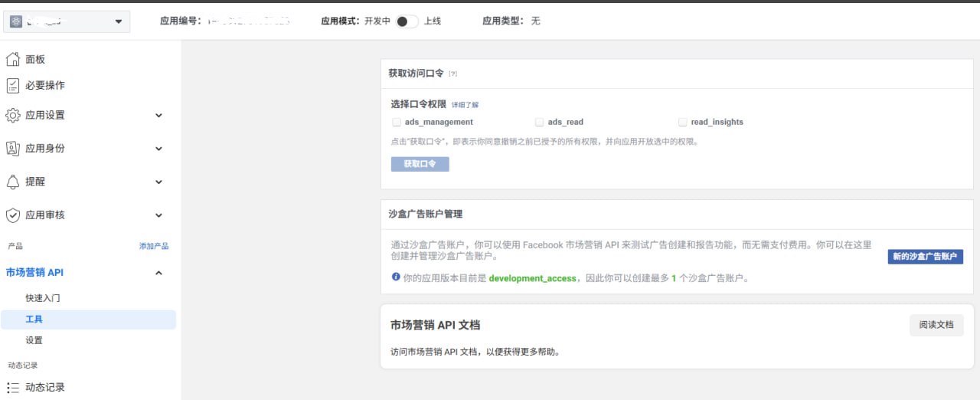The image size is (980, 400).
Task: Tick the read_insights checkbox
Action: tap(683, 122)
